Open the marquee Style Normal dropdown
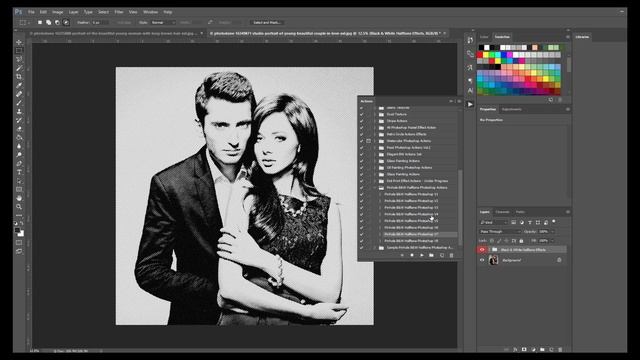Screen dimensions: 640x360 pos(163,22)
